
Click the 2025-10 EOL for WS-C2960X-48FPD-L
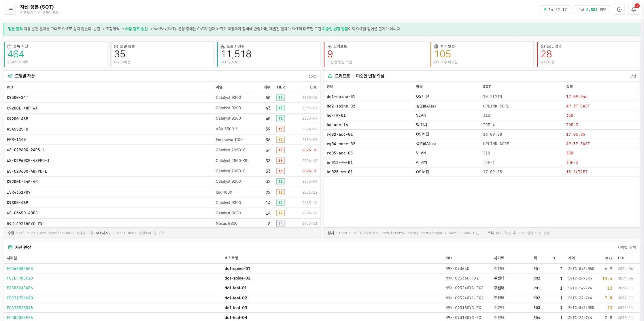(x=310, y=171)
